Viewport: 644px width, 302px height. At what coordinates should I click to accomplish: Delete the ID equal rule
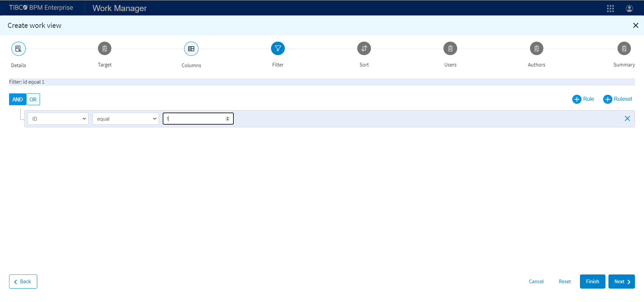click(x=627, y=119)
